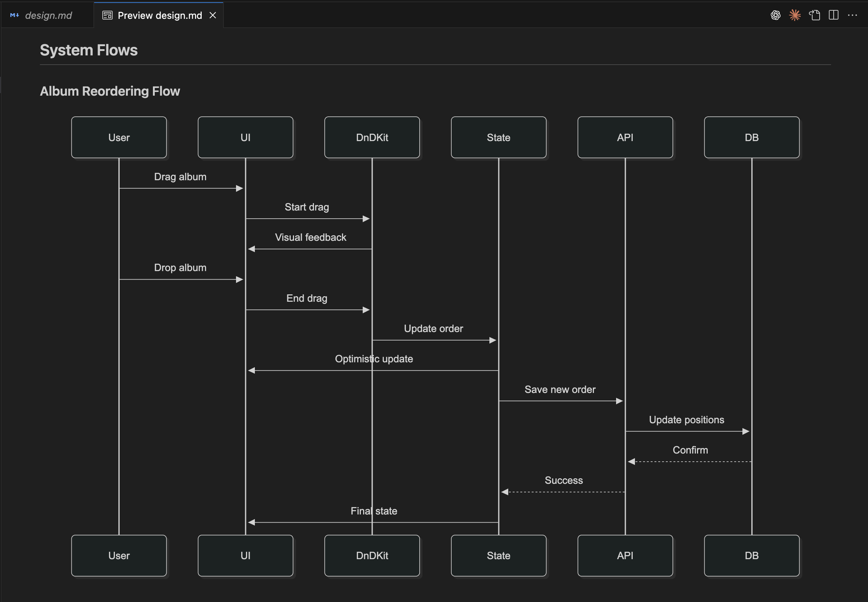Select the DB participant box
The height and width of the screenshot is (602, 868).
tap(751, 137)
